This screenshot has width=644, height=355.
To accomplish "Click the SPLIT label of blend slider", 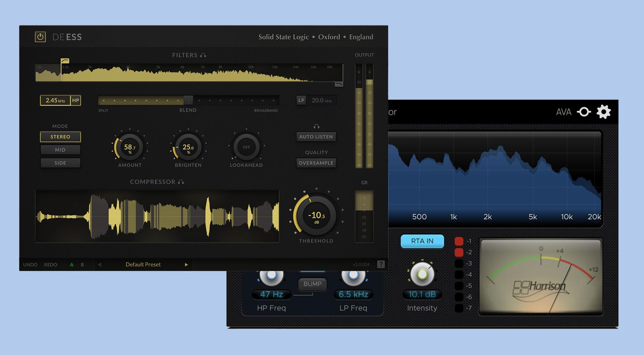I will pyautogui.click(x=103, y=111).
